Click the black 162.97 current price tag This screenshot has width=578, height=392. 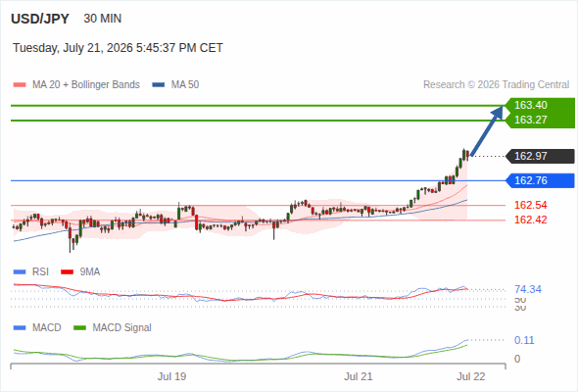click(x=540, y=156)
